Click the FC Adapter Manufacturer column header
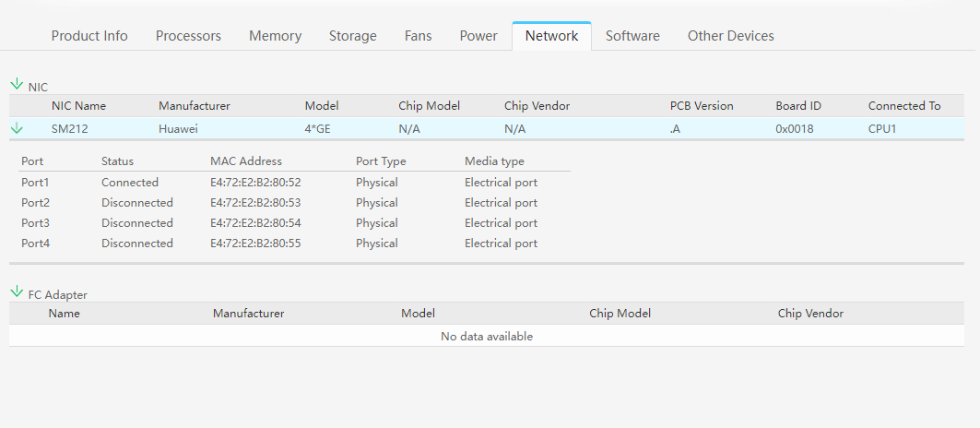This screenshot has width=980, height=428. click(249, 314)
